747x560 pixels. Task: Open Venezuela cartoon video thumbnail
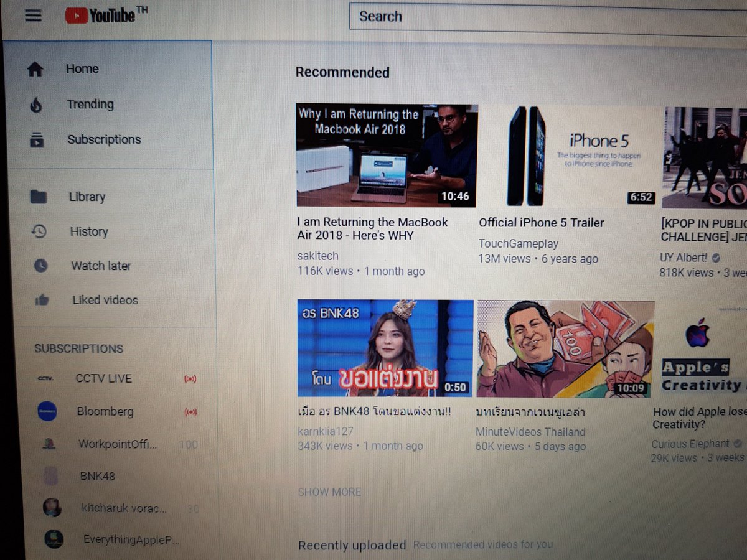pos(566,349)
